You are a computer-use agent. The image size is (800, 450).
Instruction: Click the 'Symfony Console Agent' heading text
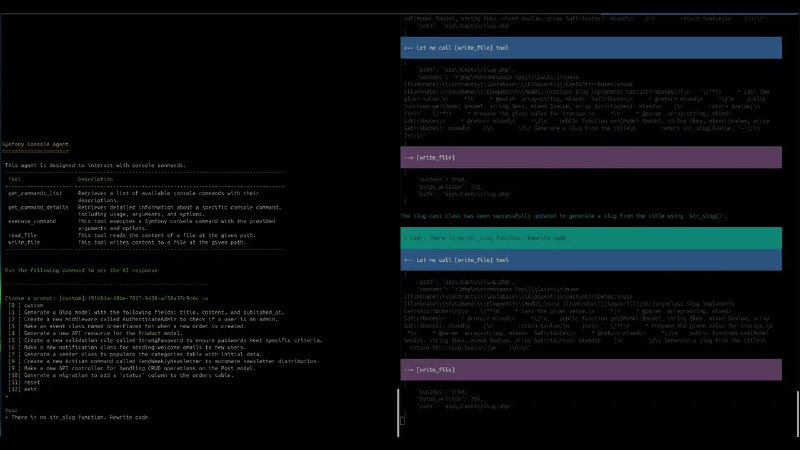click(35, 144)
